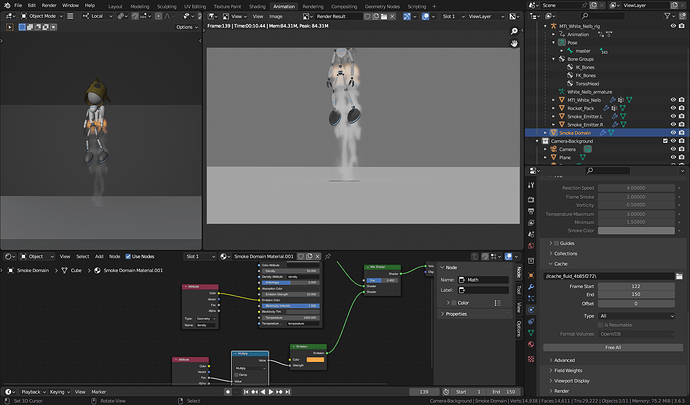Viewport: 690px width, 405px height.
Task: Click the Emission node orange color swatch
Action: pos(315,360)
